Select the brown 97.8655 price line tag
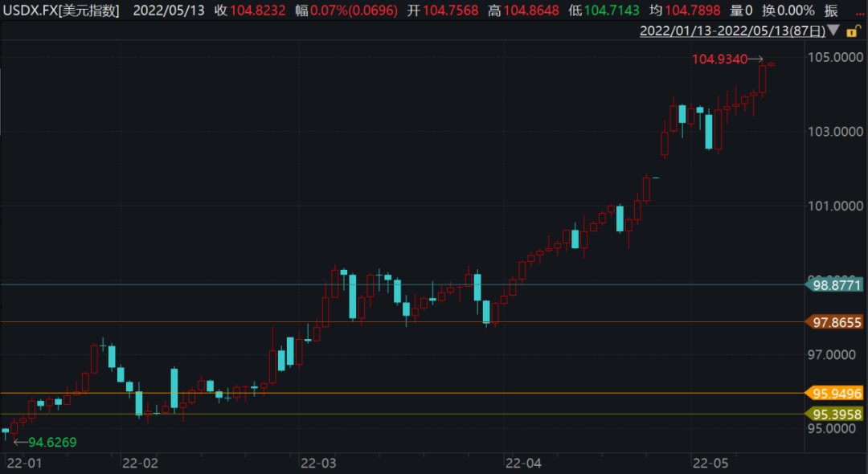Screen dimensions: 868x474 coord(835,322)
